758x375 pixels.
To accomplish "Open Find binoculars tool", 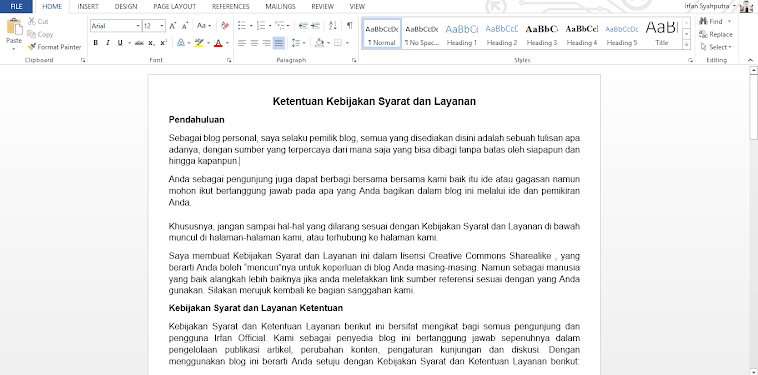I will [711, 21].
